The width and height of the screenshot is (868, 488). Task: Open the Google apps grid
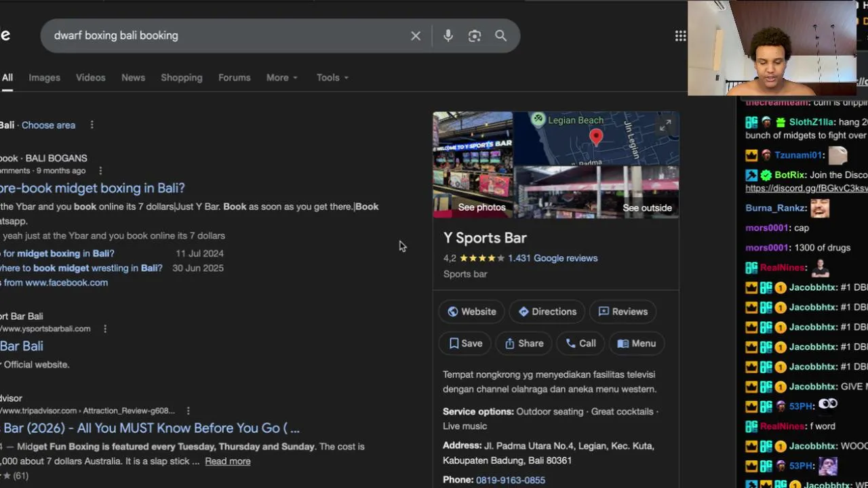(x=680, y=36)
